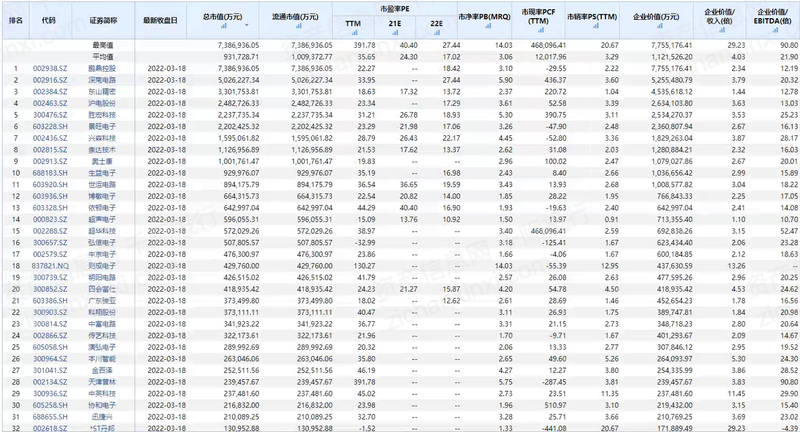Open stock code 603228.SH
800x432 pixels.
[x=50, y=126]
